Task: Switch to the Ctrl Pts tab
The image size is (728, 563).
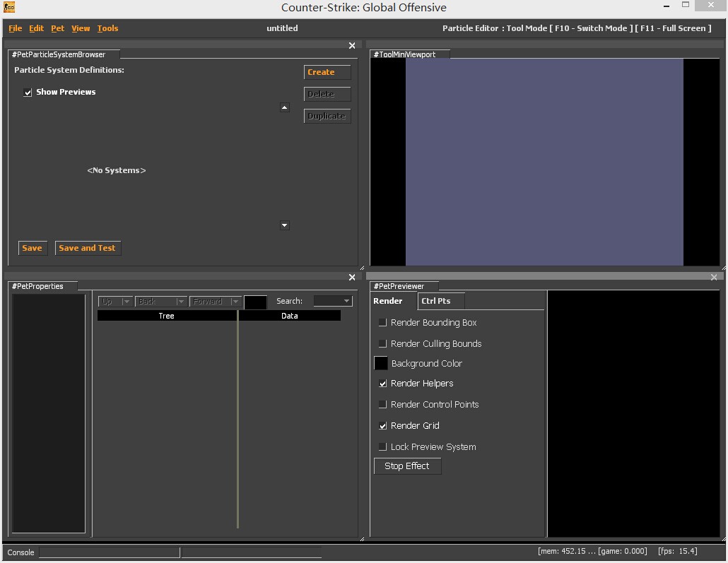Action: [x=441, y=301]
